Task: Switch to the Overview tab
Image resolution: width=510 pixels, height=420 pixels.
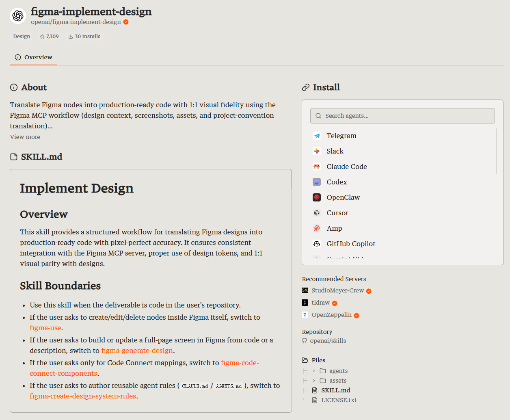Action: 34,57
